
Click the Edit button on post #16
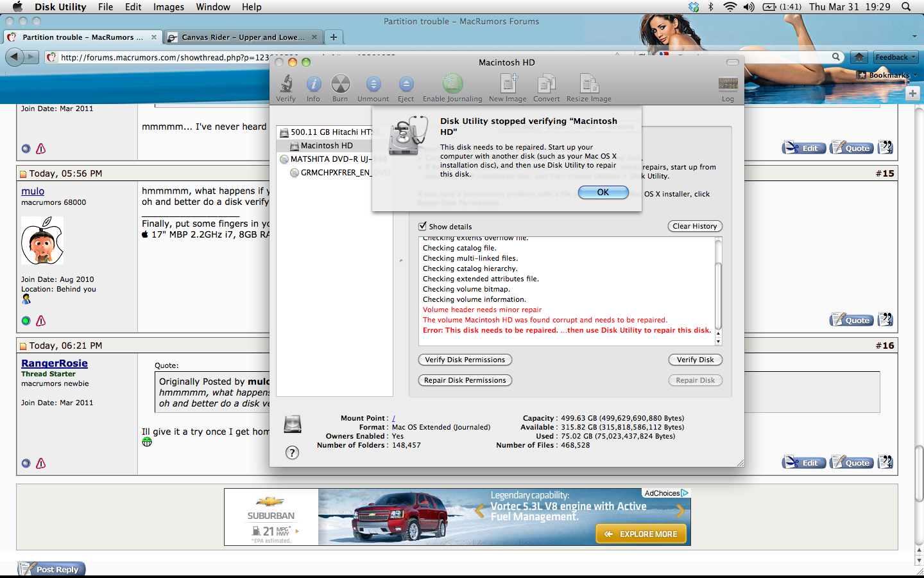pos(804,462)
